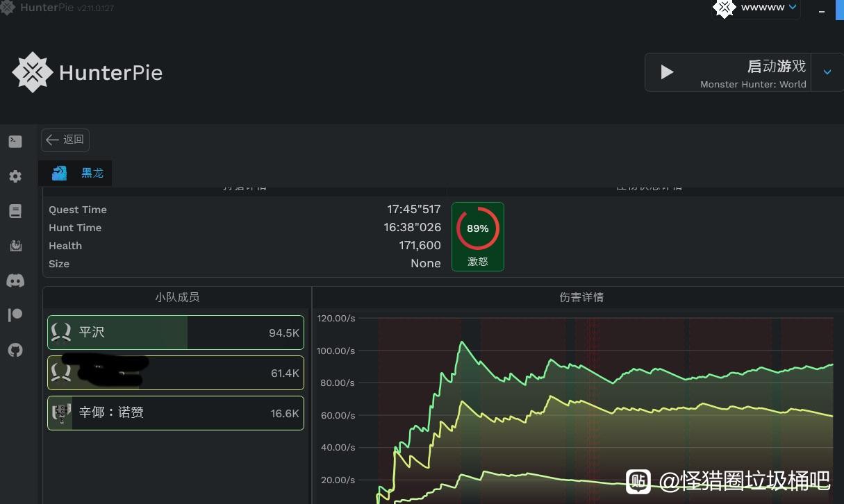This screenshot has width=844, height=504.
Task: Click the 94.5K damage value
Action: tap(284, 333)
